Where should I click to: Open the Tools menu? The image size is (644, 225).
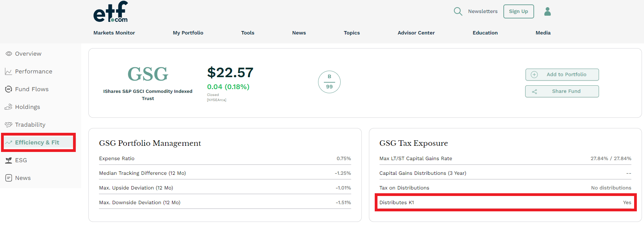click(x=248, y=33)
